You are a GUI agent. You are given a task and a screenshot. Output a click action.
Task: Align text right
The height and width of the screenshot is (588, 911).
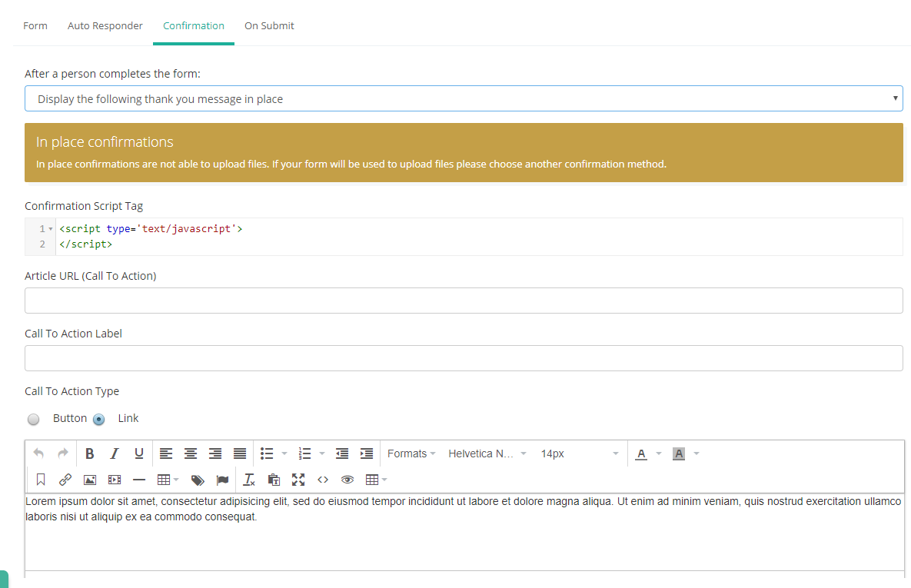[x=215, y=453]
